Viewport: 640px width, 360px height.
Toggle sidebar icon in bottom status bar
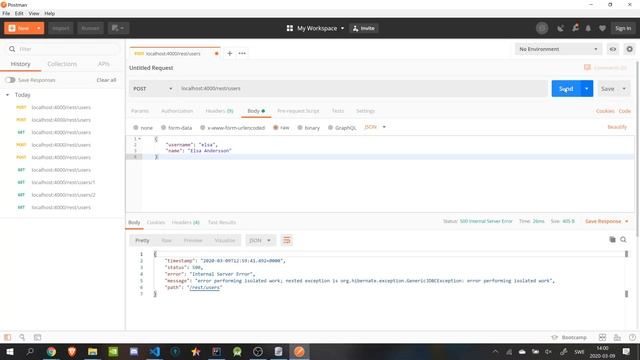tap(7, 337)
